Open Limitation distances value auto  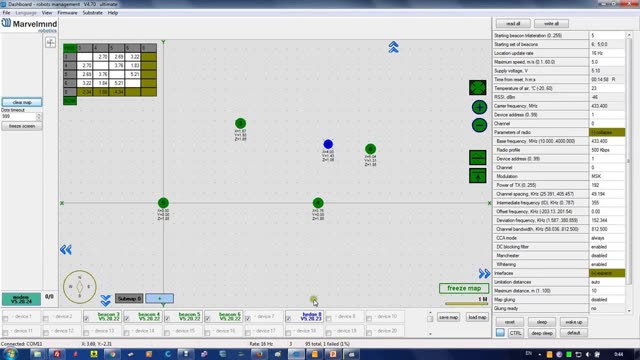(607, 282)
